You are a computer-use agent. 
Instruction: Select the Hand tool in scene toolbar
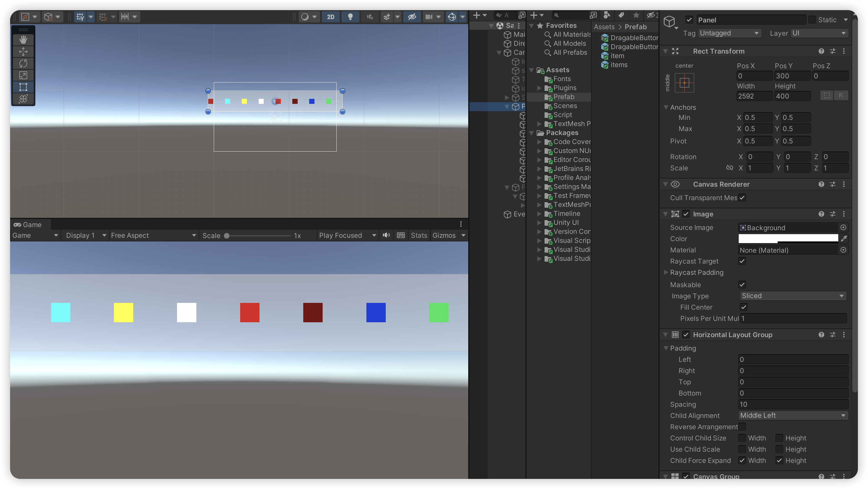pyautogui.click(x=23, y=40)
